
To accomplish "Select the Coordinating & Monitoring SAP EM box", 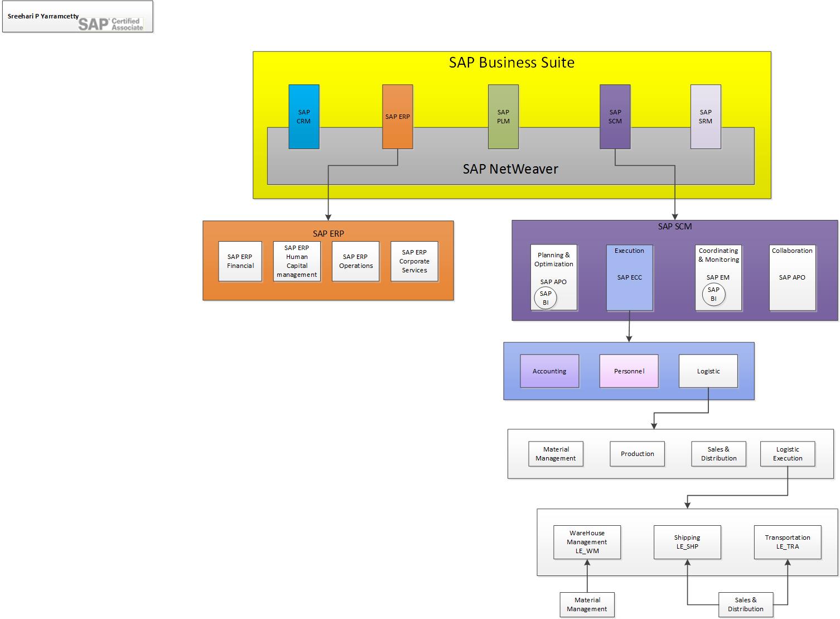I will [719, 277].
